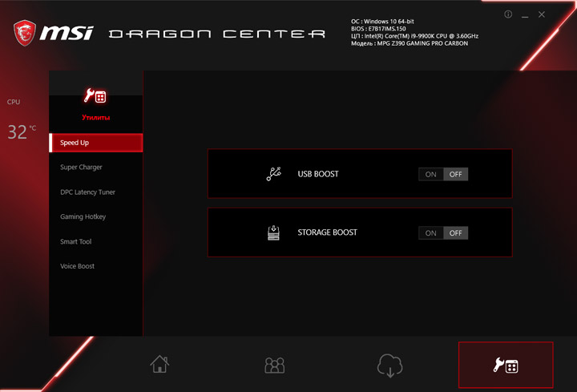Click the USB symbol beside USB BOOST
Viewport: 577px width, 392px height.
click(273, 174)
